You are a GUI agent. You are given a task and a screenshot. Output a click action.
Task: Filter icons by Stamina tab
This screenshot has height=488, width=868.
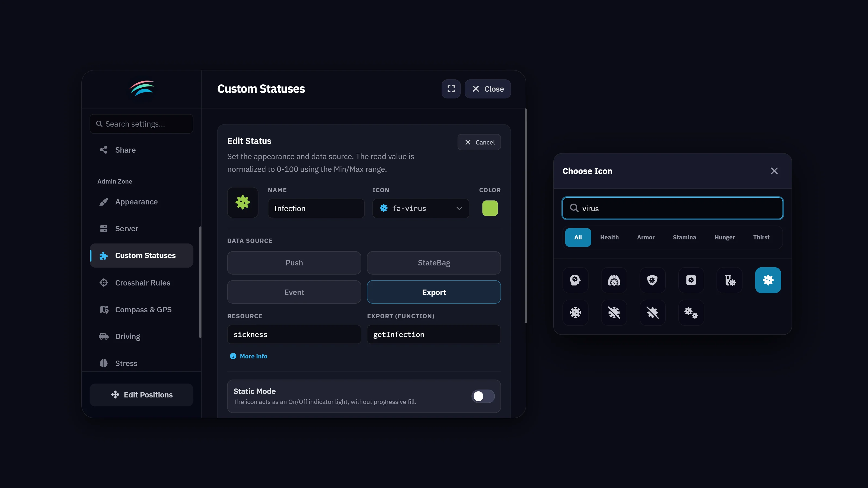684,237
